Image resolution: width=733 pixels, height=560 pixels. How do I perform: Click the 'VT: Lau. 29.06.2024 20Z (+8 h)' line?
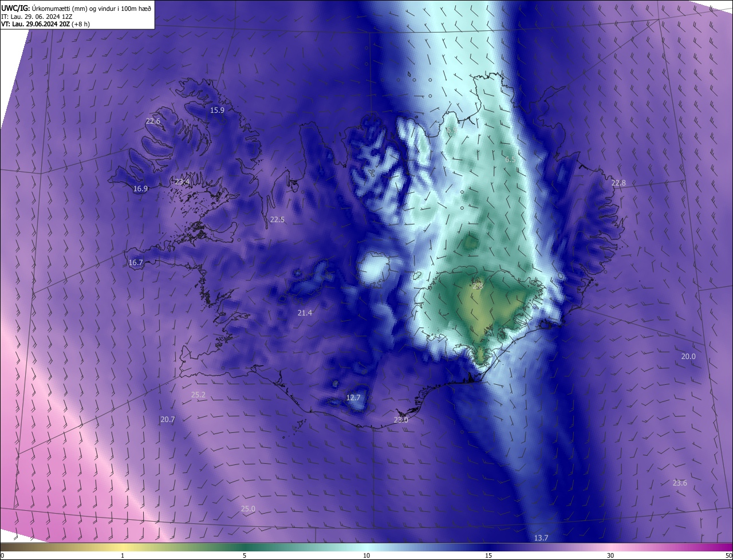(x=46, y=24)
